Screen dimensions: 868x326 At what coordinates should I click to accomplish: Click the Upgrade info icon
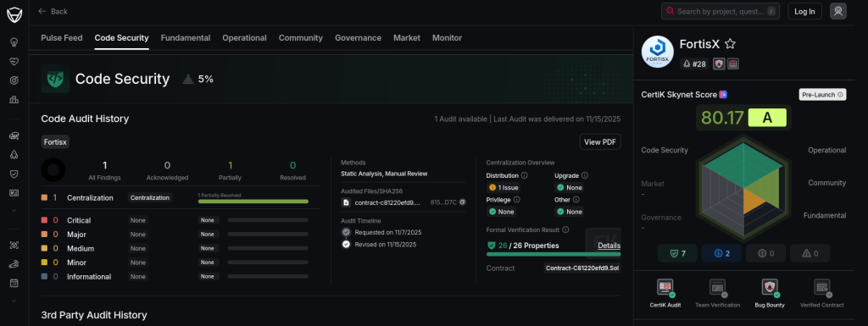585,175
